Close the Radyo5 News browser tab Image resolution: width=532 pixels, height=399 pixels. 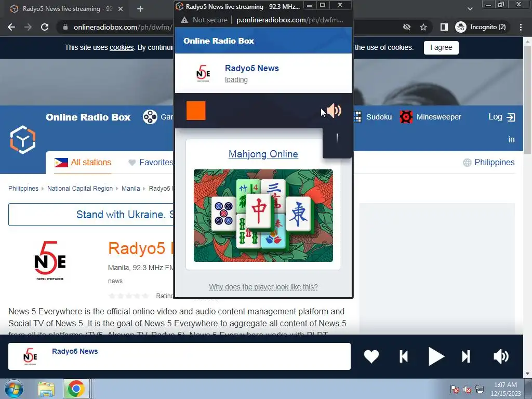[121, 9]
